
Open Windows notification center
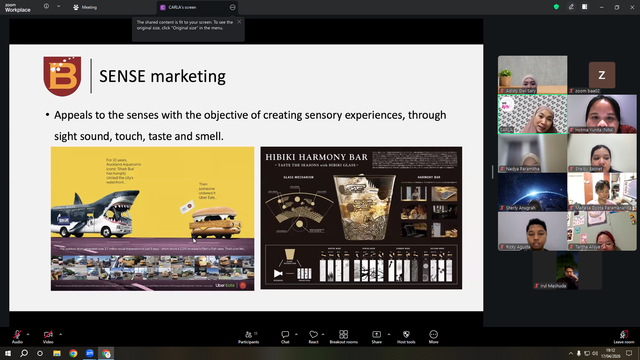[629, 353]
